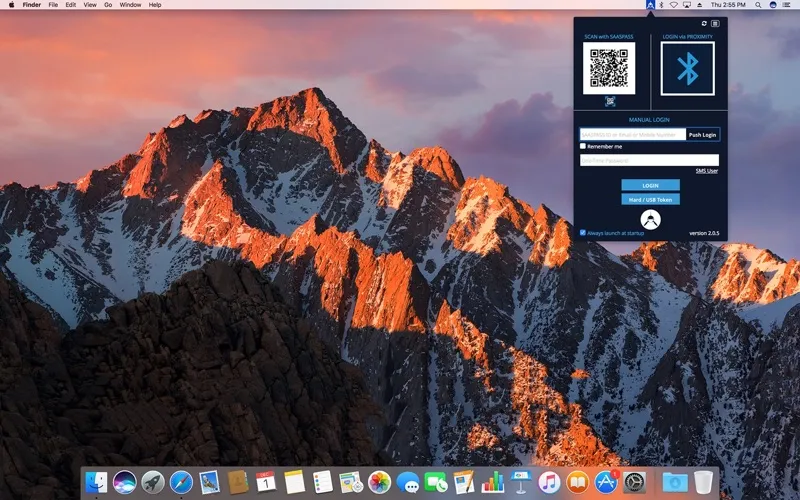Image resolution: width=800 pixels, height=500 pixels.
Task: Open the Go menu in menu bar
Action: [x=108, y=5]
